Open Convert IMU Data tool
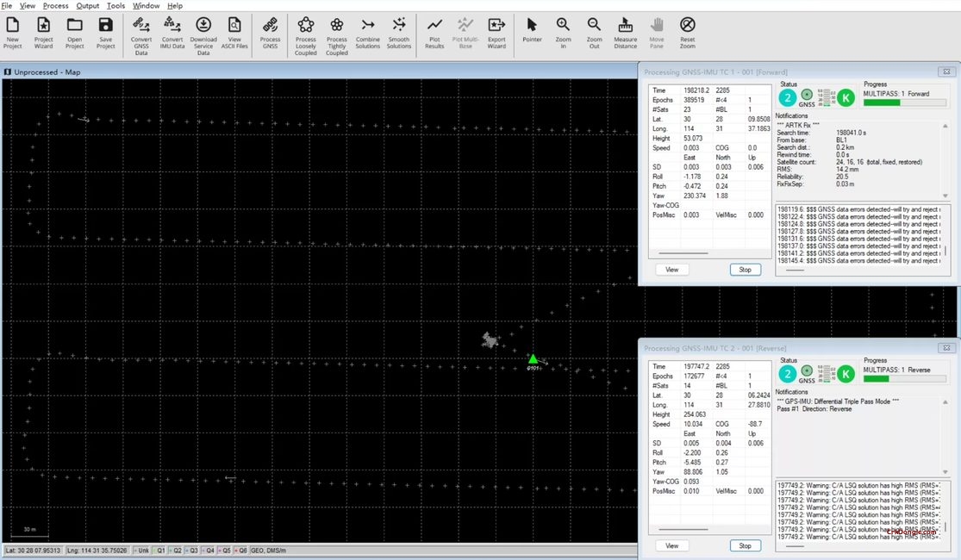This screenshot has height=560, width=961. pos(172,33)
